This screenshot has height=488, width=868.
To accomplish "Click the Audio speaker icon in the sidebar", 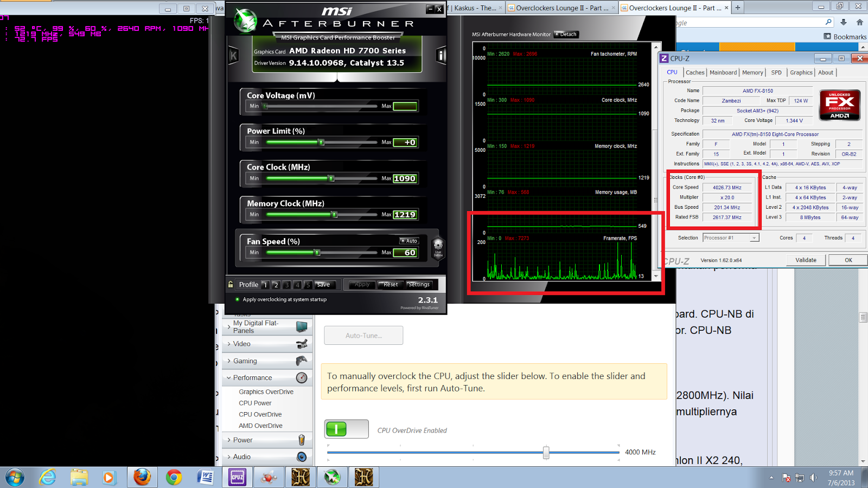I will pyautogui.click(x=302, y=457).
